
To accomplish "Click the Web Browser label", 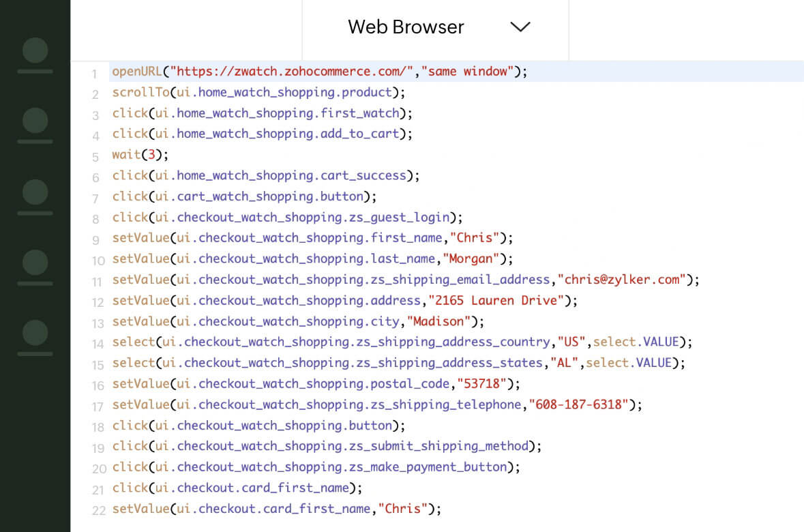I will click(x=406, y=27).
